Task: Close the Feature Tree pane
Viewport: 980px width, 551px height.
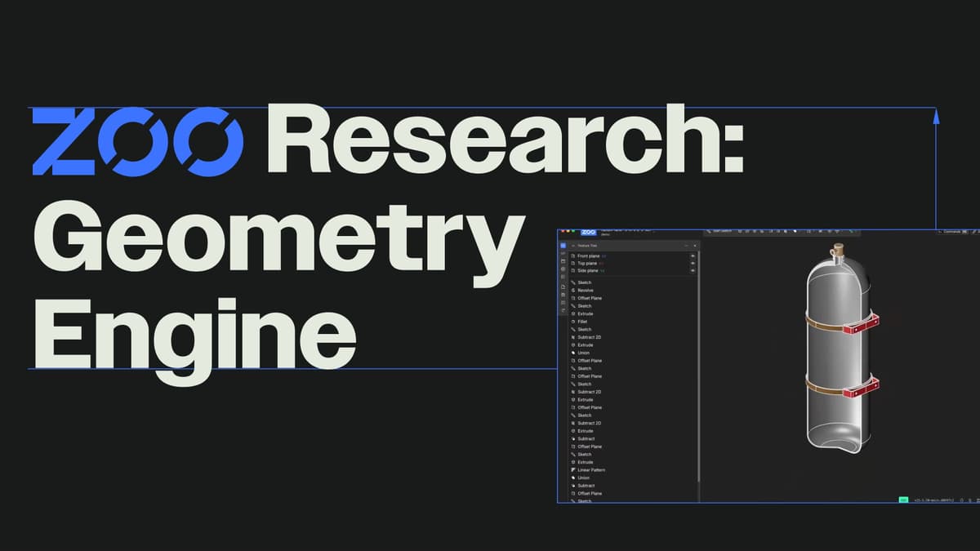Action: click(x=693, y=245)
